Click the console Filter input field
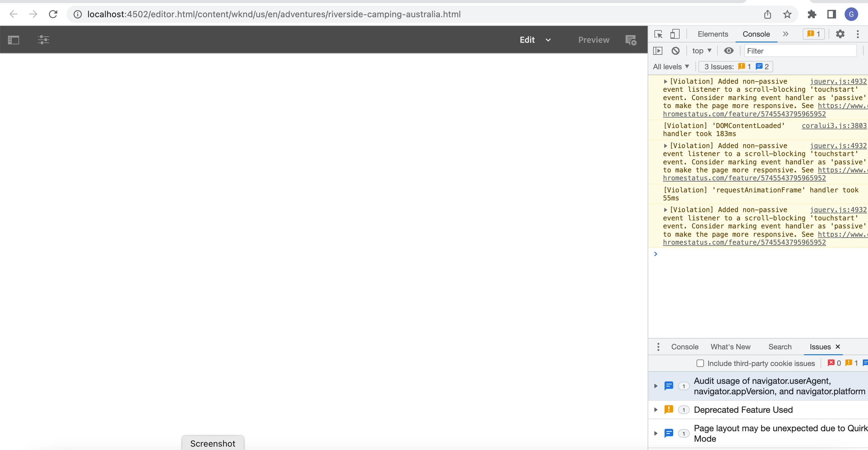 coord(800,51)
